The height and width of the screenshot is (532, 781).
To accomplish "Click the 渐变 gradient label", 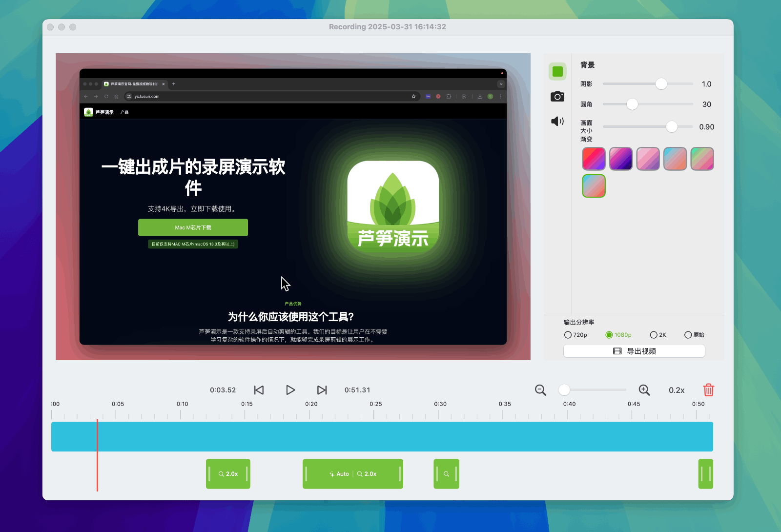I will (586, 139).
